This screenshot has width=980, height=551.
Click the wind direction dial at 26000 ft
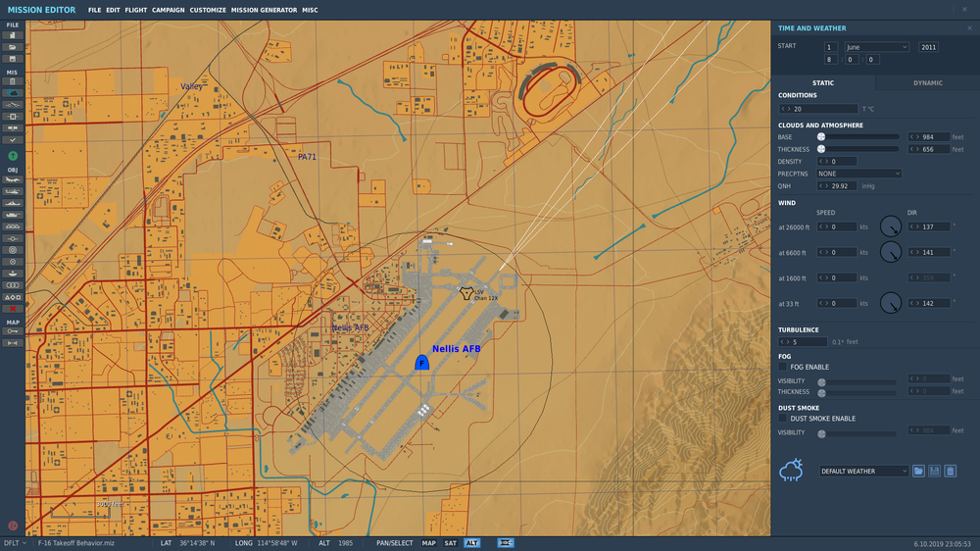click(890, 226)
